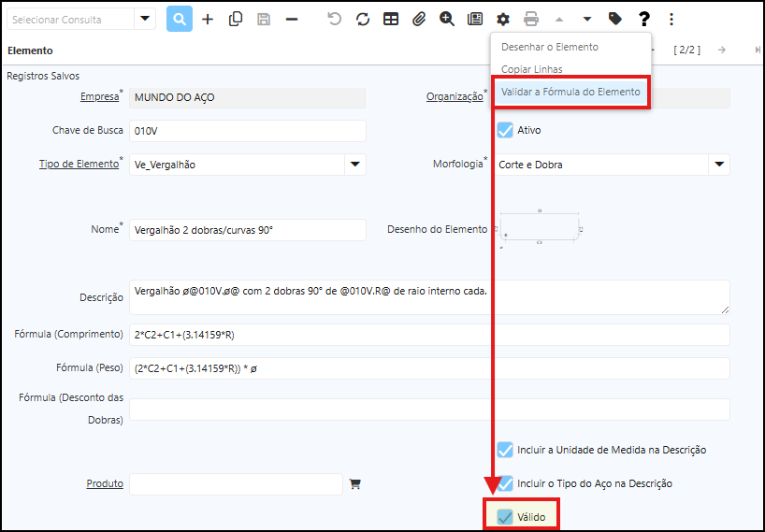The image size is (765, 532).
Task: Open attachments with the paperclip icon
Action: 419,19
